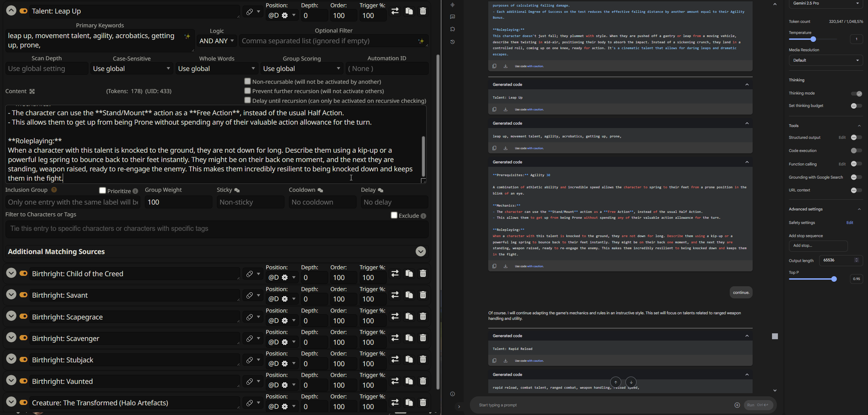Edit Function calling settings
The image size is (868, 415).
point(842,164)
